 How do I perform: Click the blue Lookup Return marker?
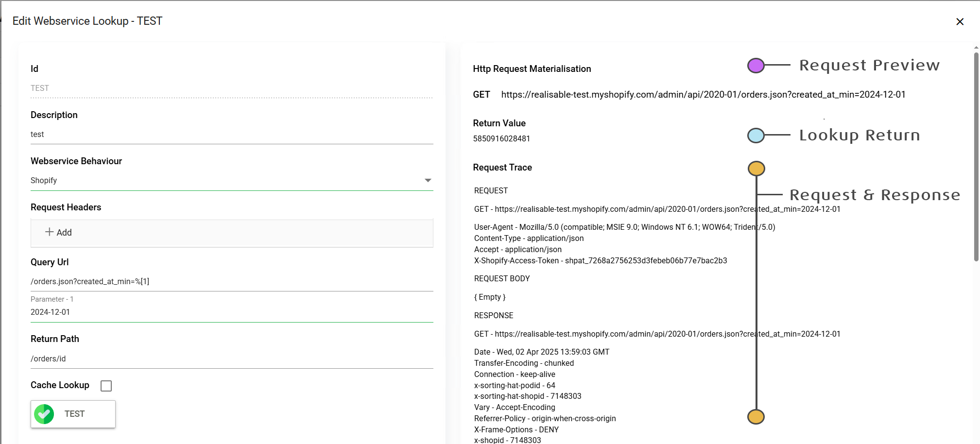click(x=756, y=135)
